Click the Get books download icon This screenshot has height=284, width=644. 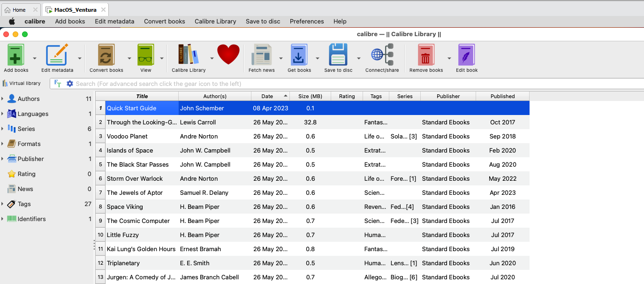point(299,56)
